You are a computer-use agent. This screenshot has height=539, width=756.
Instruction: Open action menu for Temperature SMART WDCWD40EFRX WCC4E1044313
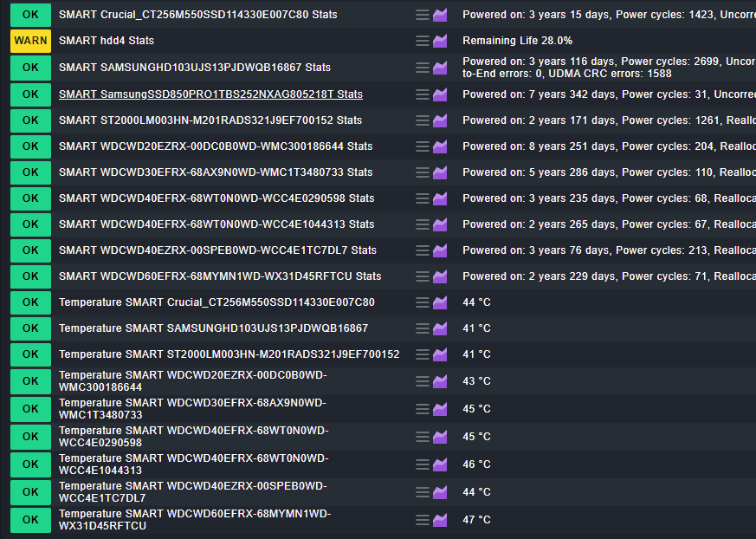point(423,465)
